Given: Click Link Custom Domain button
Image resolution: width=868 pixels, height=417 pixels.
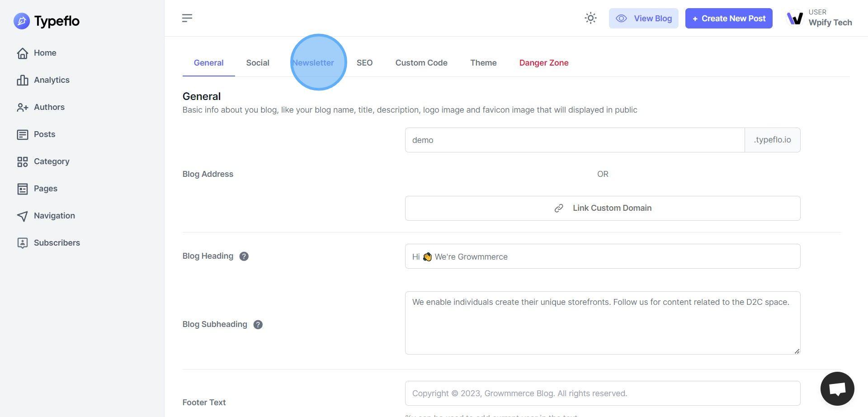Looking at the screenshot, I should [602, 208].
